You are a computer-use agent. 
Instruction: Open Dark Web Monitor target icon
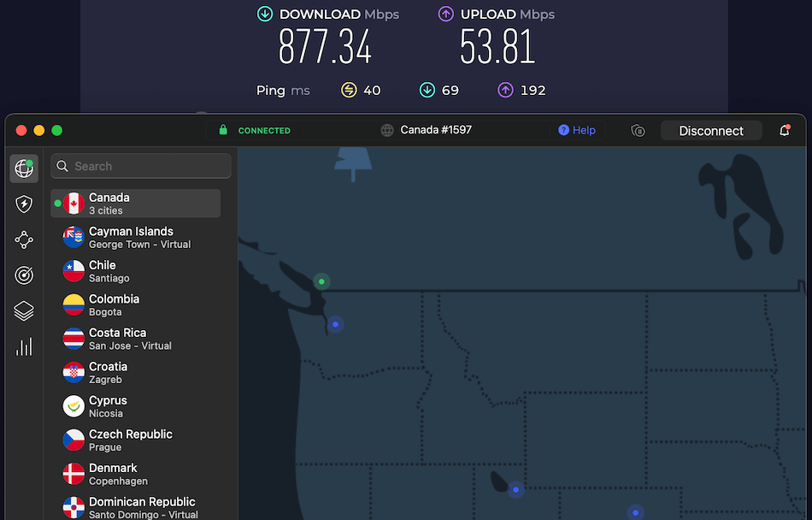pyautogui.click(x=24, y=275)
